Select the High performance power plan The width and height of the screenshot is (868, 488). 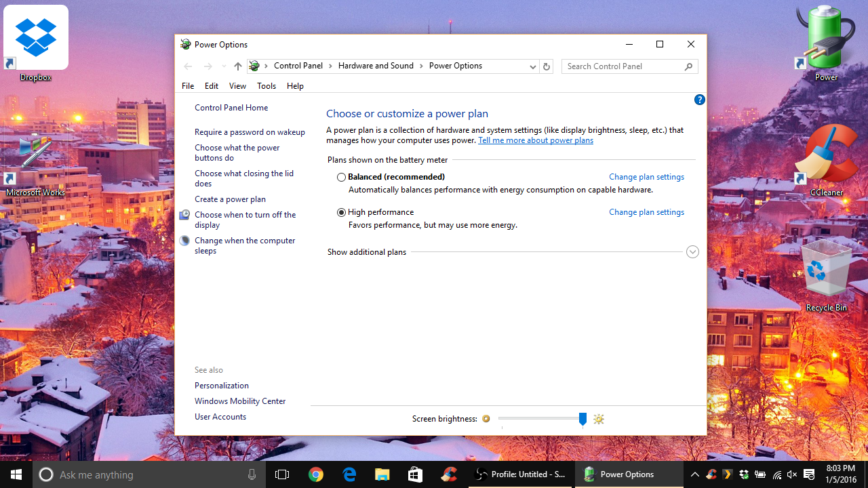342,212
